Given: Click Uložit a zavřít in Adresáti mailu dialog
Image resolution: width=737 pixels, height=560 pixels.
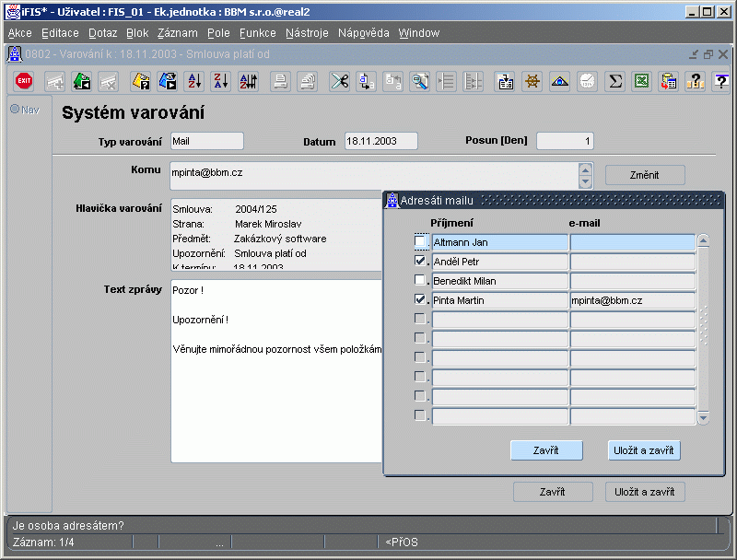Looking at the screenshot, I should tap(645, 450).
